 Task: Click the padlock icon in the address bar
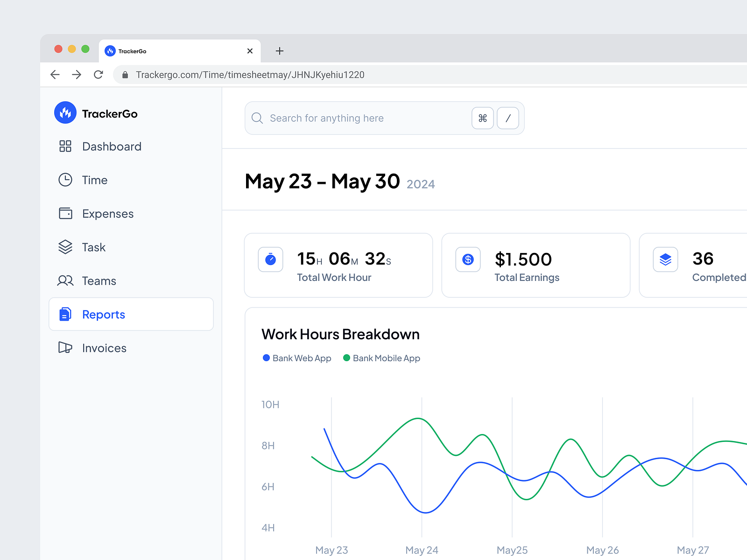coord(125,75)
